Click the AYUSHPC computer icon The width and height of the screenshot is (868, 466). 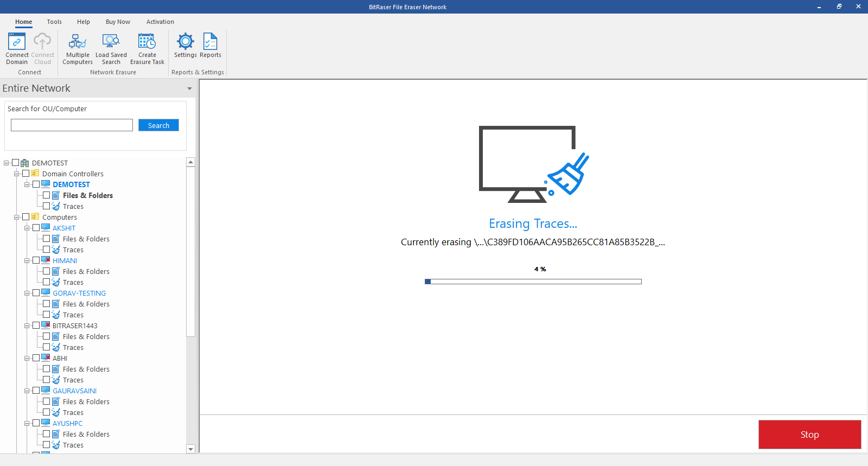pyautogui.click(x=46, y=423)
